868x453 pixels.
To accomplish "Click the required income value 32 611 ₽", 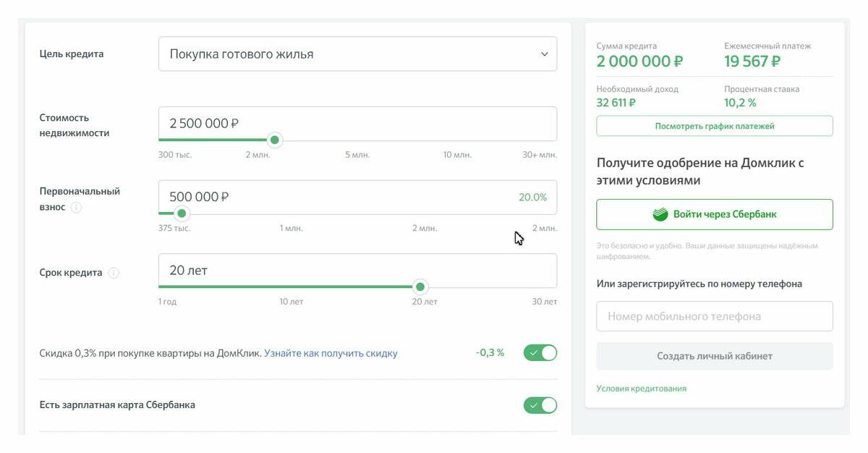I will click(616, 103).
